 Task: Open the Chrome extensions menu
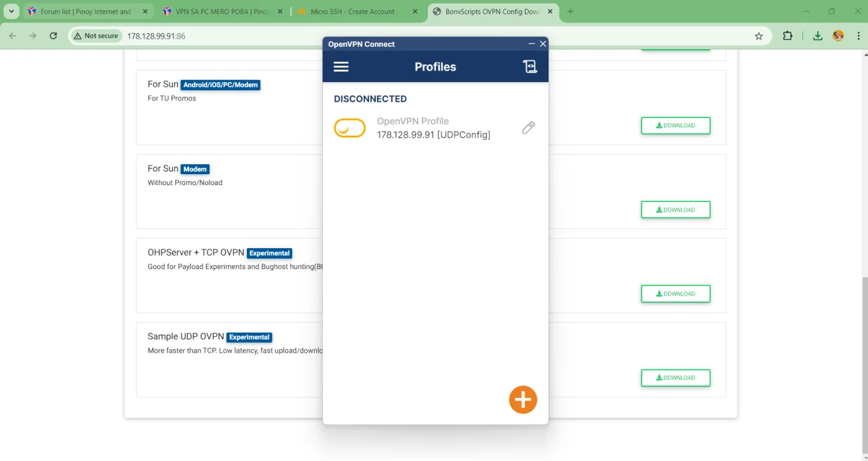(x=787, y=36)
